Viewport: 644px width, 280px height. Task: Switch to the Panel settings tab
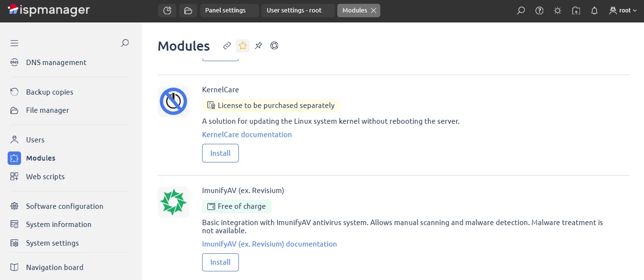click(x=229, y=10)
